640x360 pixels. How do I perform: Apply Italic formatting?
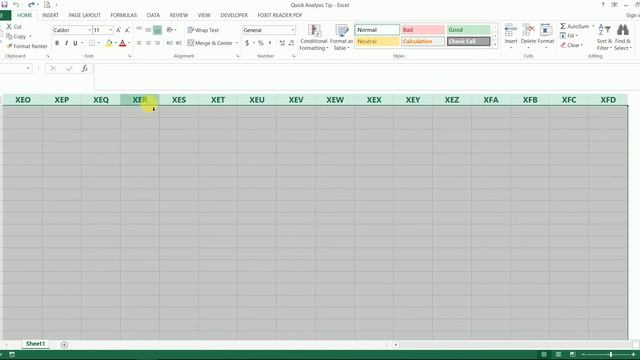[66, 43]
